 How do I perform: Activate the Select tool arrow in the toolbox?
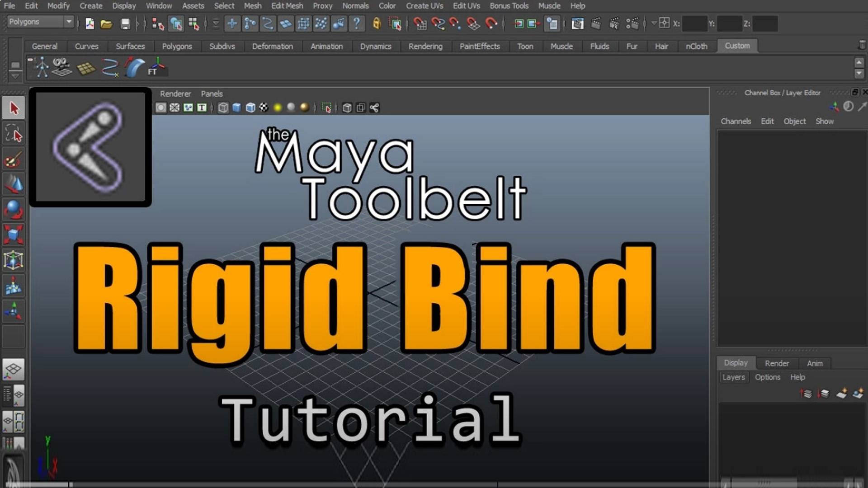14,108
